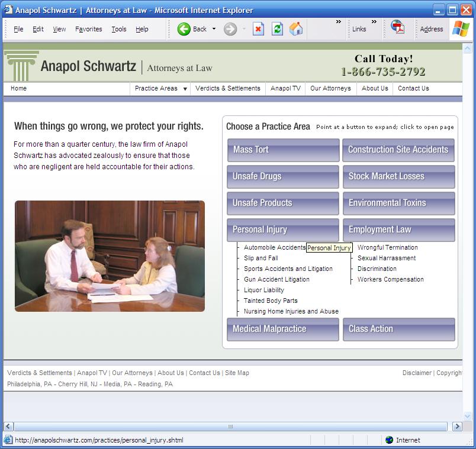Image resolution: width=476 pixels, height=449 pixels.
Task: Go to Home in site navigation
Action: (x=18, y=88)
